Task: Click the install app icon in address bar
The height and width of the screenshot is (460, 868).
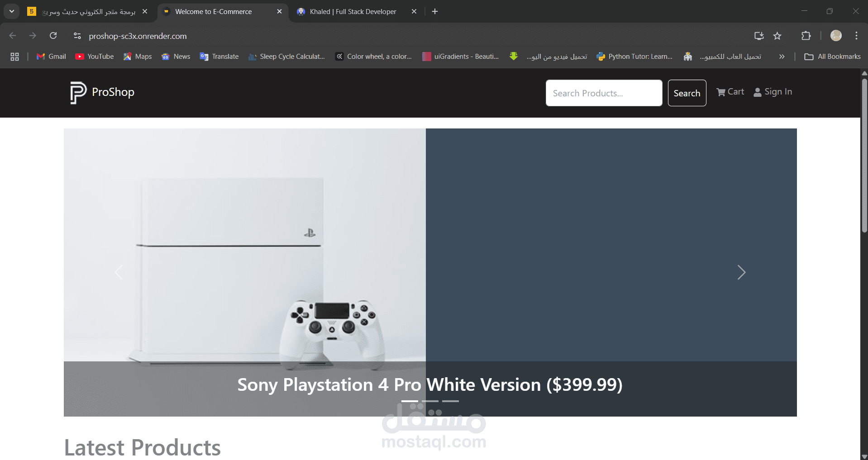Action: coord(759,36)
